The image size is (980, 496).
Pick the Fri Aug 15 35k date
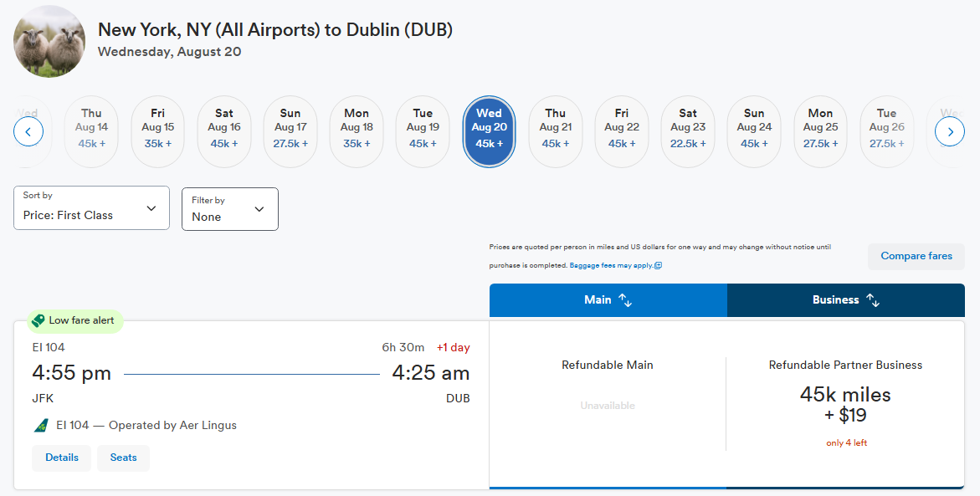(157, 132)
